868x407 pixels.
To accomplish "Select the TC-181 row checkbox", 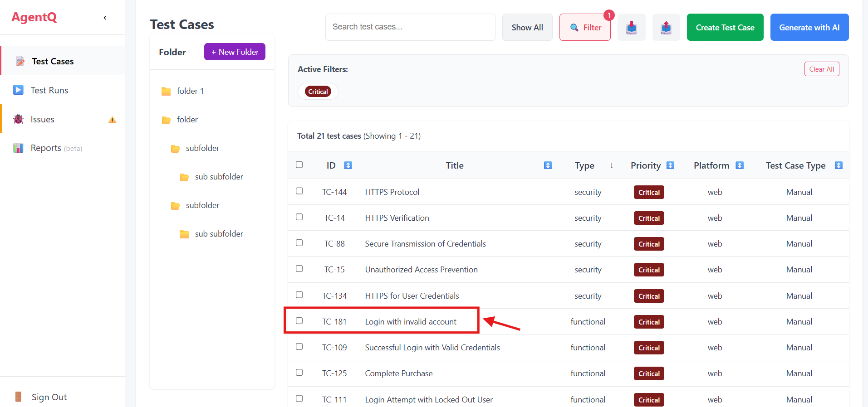I will 299,321.
